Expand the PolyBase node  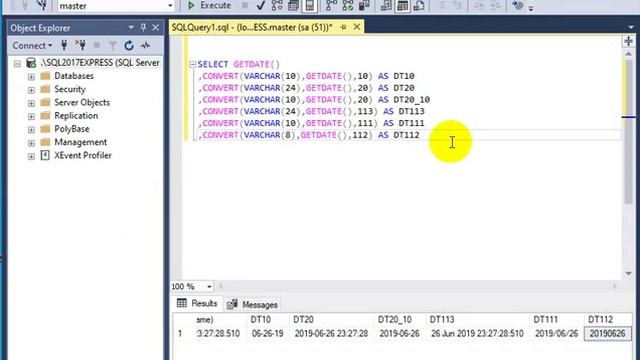coord(31,130)
